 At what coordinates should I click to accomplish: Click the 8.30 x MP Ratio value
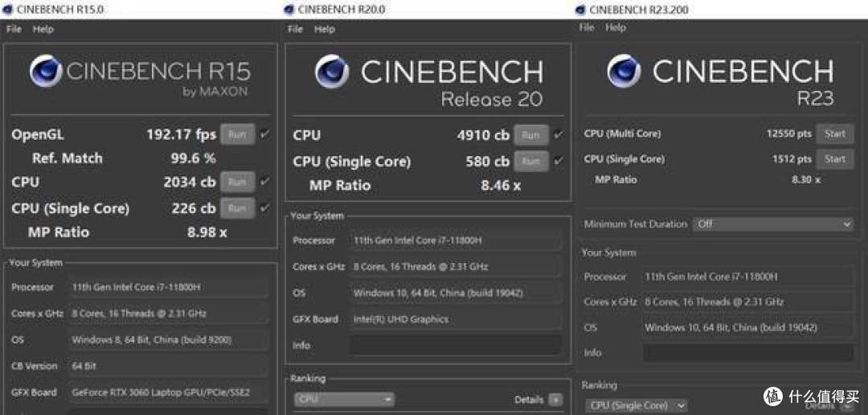click(x=805, y=179)
